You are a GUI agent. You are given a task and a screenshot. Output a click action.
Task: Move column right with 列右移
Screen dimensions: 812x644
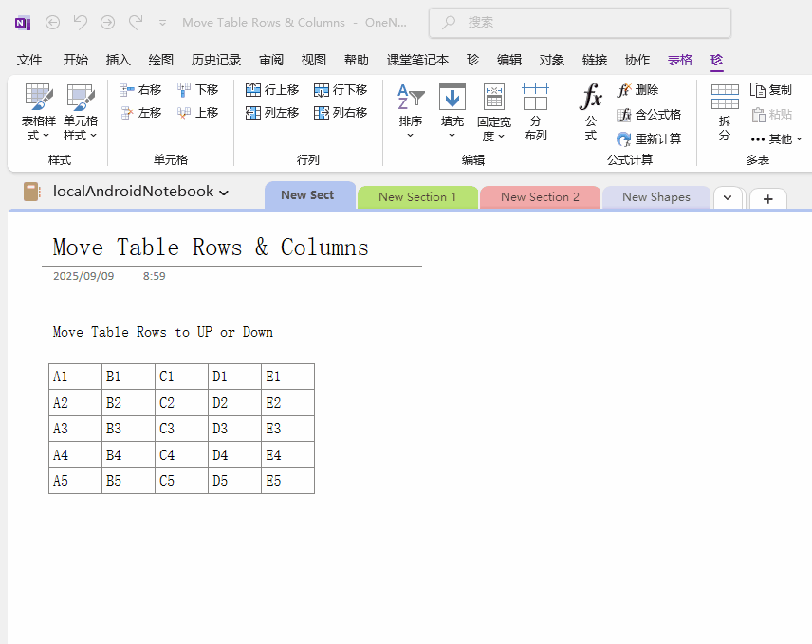click(x=322, y=113)
